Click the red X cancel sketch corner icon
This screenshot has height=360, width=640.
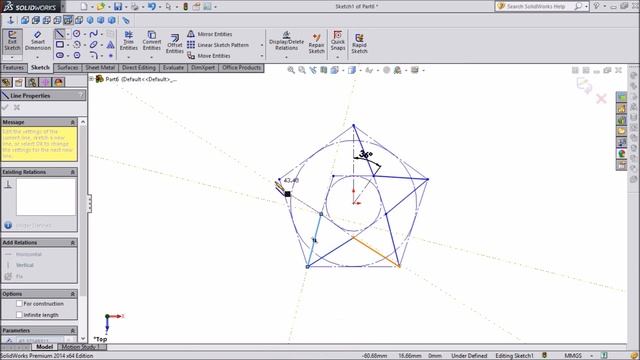[x=601, y=98]
